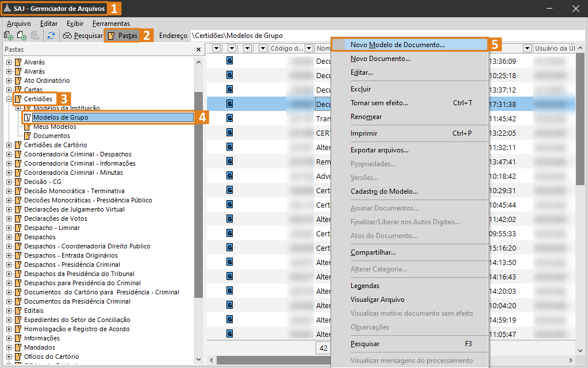Select the Documentos folder under Certidões
588x368 pixels.
click(x=52, y=136)
